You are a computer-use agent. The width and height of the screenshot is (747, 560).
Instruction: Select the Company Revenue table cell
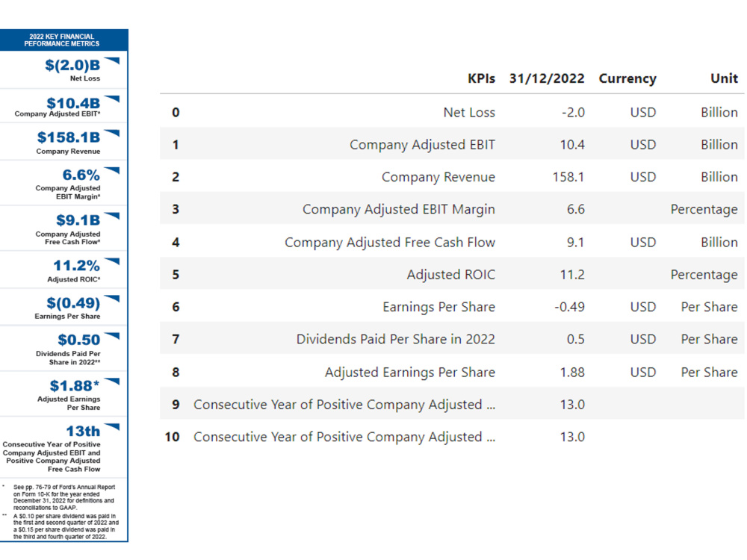(x=438, y=177)
